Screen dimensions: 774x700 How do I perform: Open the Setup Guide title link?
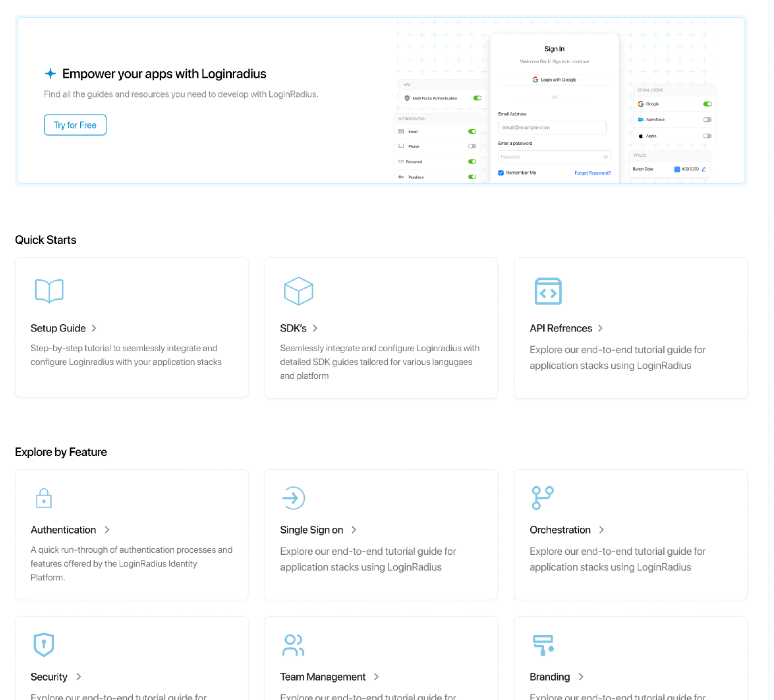[58, 328]
